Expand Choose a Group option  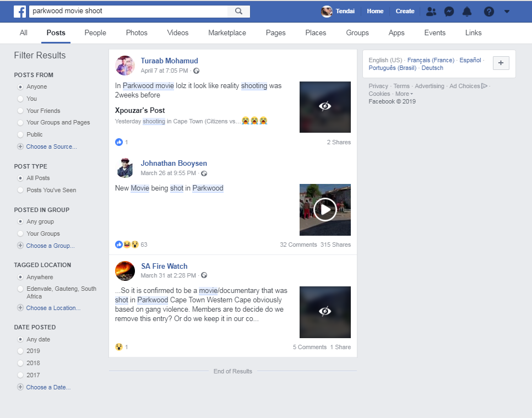point(46,246)
